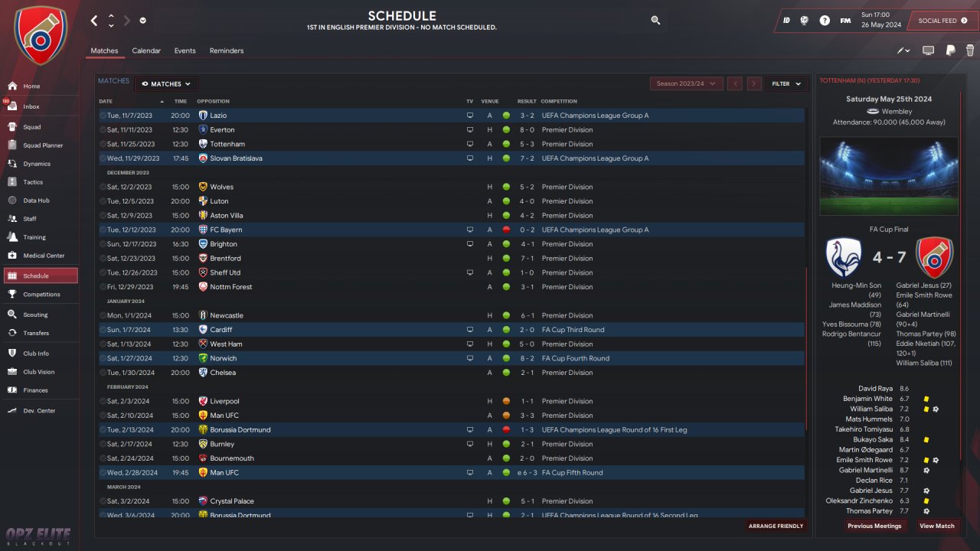The height and width of the screenshot is (551, 980).
Task: Open the Staff screen
Action: 40,219
